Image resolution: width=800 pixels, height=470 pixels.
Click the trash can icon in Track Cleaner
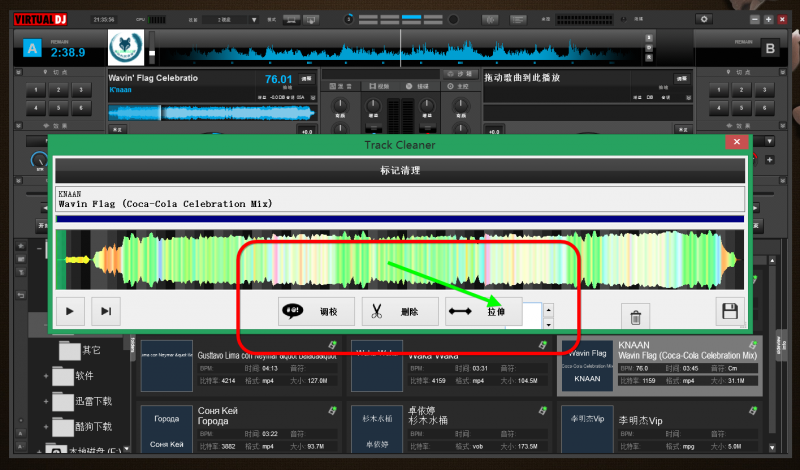[635, 317]
